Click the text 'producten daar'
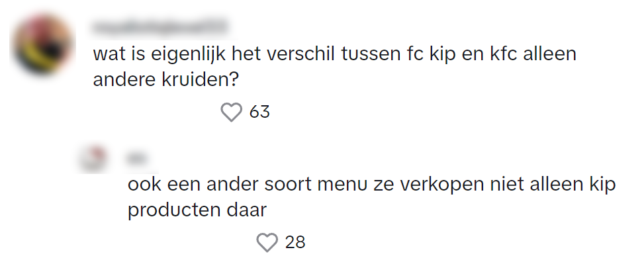Viewport: 644px width, 266px height. 197,210
